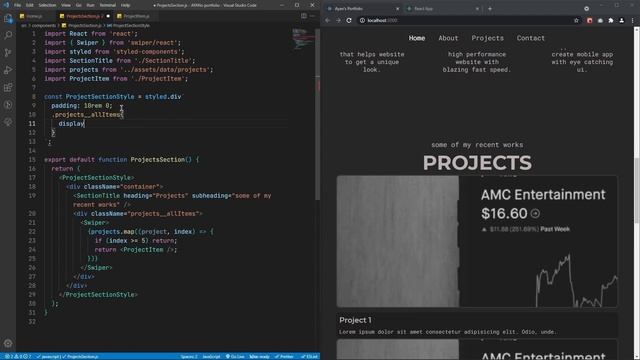
Task: Click the components breadcrumb in editor
Action: pyautogui.click(x=43, y=25)
